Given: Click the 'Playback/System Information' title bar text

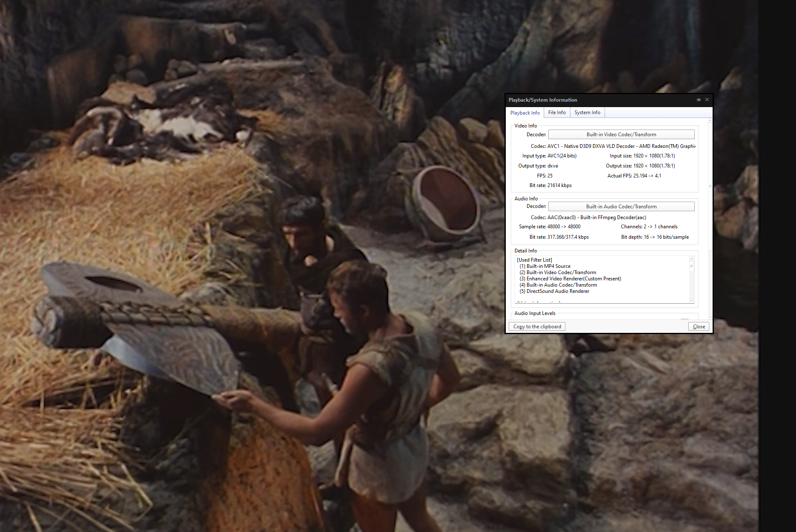Looking at the screenshot, I should click(542, 100).
